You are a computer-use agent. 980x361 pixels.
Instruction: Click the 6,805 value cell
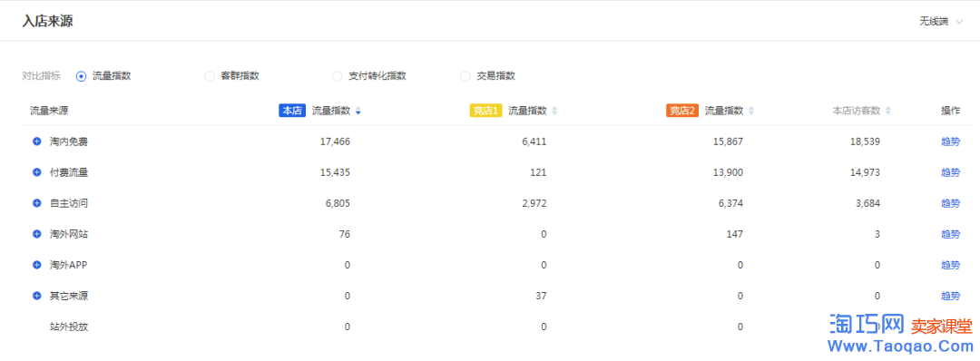tap(338, 203)
